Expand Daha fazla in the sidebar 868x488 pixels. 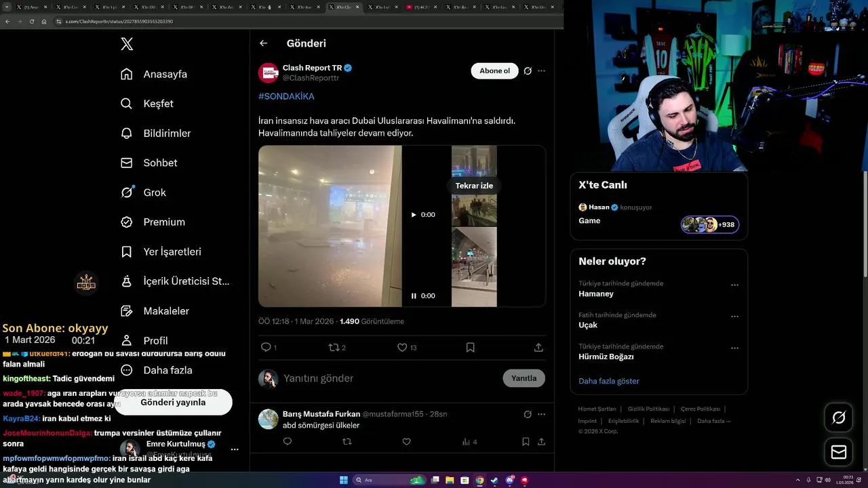click(156, 370)
